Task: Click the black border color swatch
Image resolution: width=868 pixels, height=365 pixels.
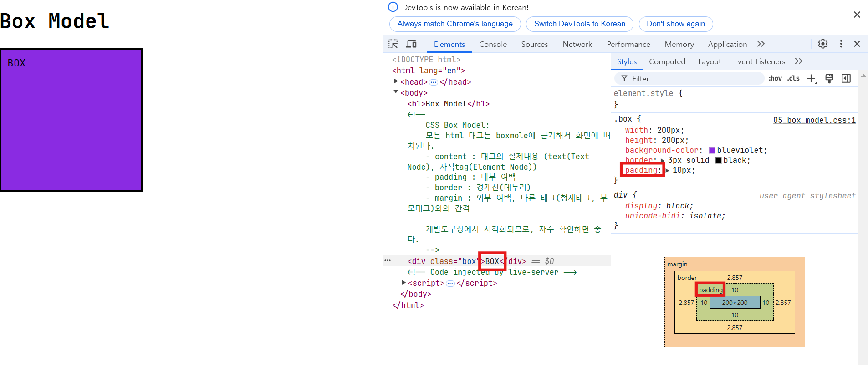Action: 718,160
